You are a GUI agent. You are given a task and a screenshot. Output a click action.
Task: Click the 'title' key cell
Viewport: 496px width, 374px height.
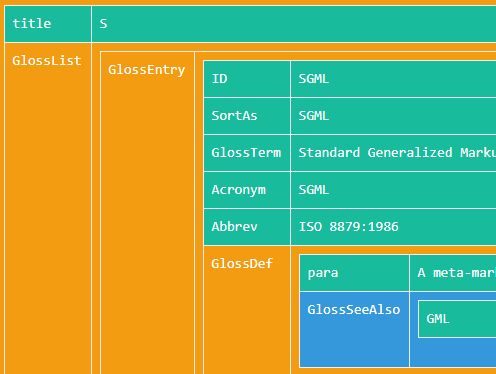click(x=48, y=24)
